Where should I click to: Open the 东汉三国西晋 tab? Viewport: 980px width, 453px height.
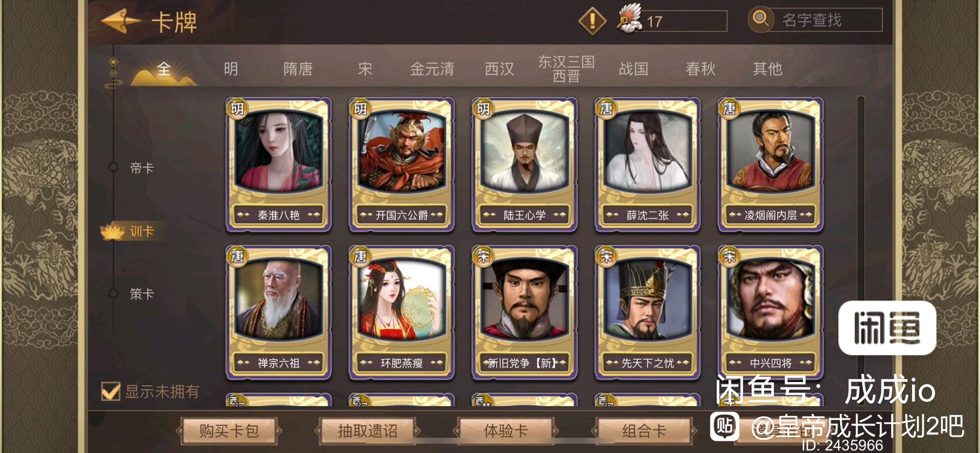(x=567, y=68)
